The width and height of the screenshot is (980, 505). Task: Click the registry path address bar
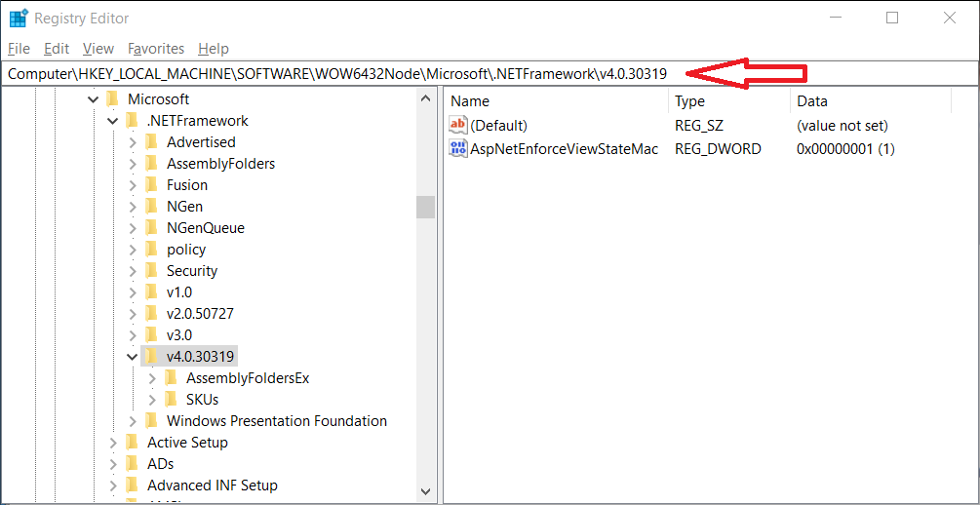[x=341, y=74]
